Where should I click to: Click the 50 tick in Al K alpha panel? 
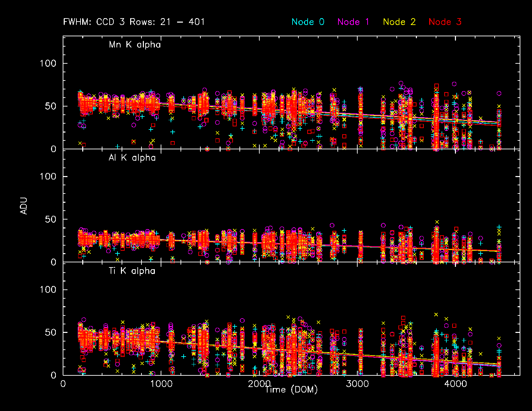(51, 219)
